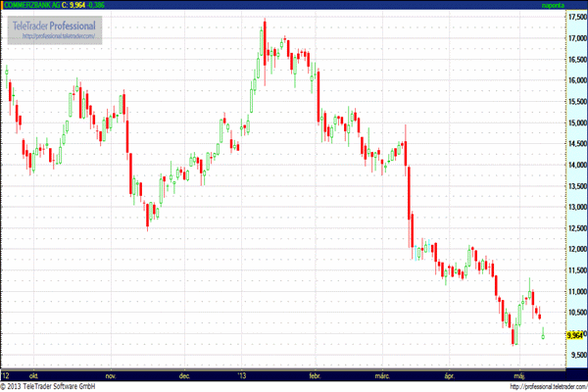Screen dimensions: 588x392
Task: Select the 'okt.' date axis label
Action: click(x=34, y=374)
